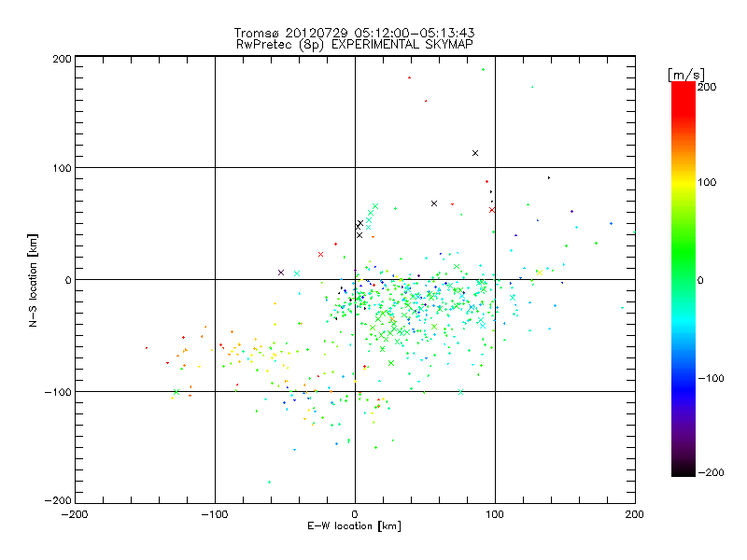The image size is (747, 560).
Task: Click the "200" label beside the colorbar
Action: pos(707,87)
